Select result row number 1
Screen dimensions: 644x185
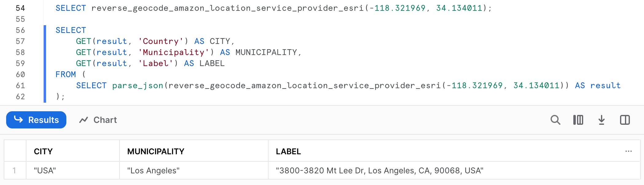point(15,170)
